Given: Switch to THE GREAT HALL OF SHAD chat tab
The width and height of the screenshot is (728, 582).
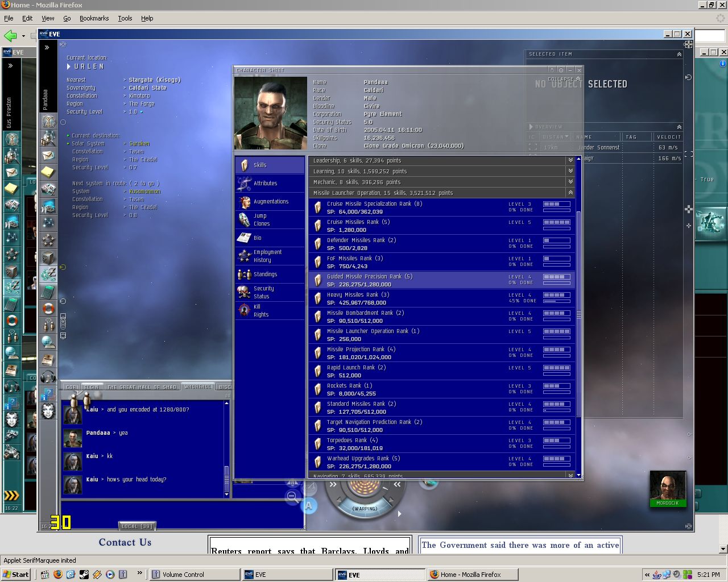Looking at the screenshot, I should pos(142,387).
